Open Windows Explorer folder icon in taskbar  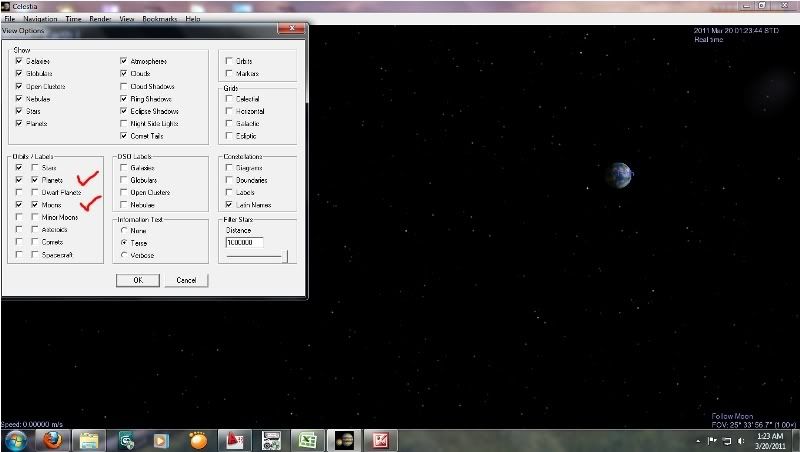89,440
